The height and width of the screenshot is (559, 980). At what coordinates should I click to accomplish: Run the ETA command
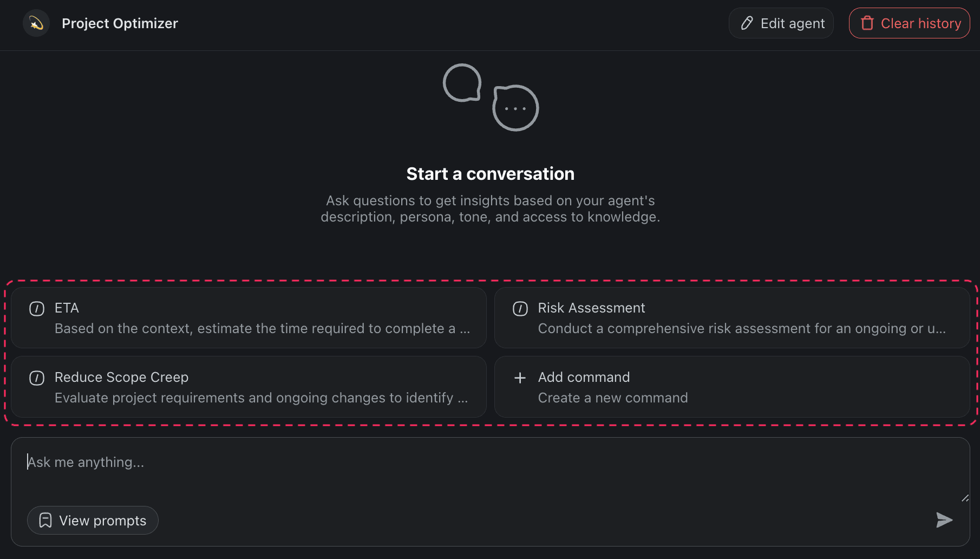249,317
